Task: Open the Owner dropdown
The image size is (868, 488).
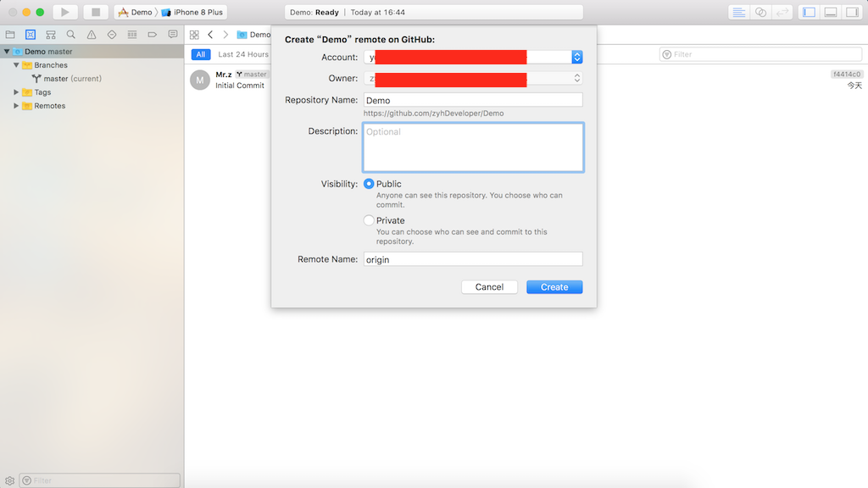Action: [x=473, y=78]
